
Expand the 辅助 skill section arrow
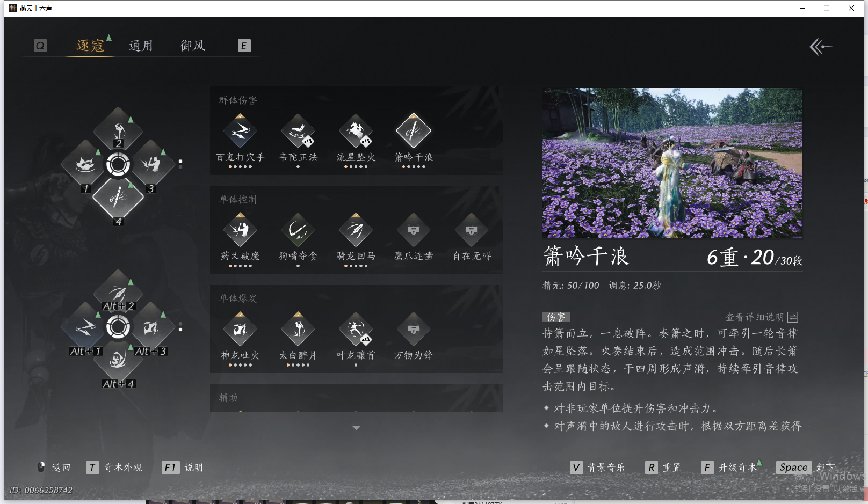[x=356, y=428]
